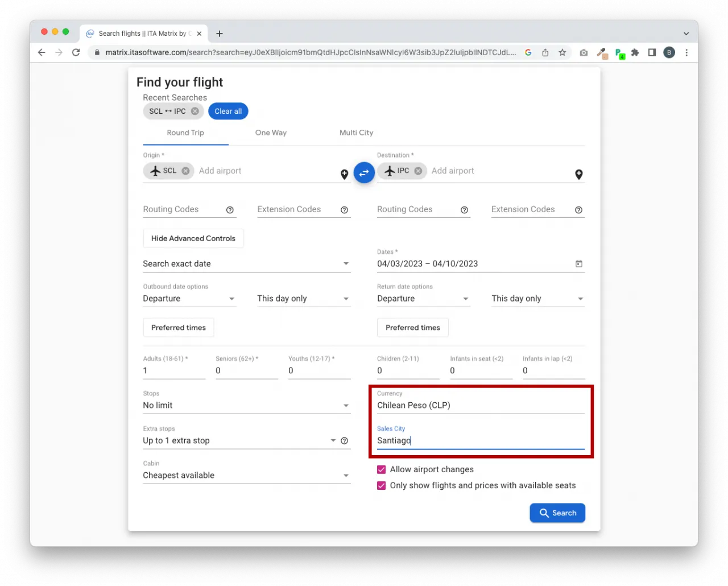
Task: Click the site info lock icon
Action: [x=97, y=52]
